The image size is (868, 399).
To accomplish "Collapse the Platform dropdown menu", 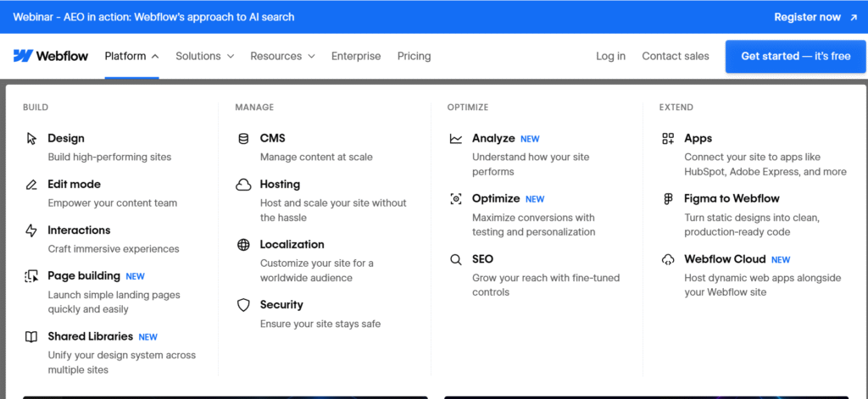I will (x=131, y=56).
